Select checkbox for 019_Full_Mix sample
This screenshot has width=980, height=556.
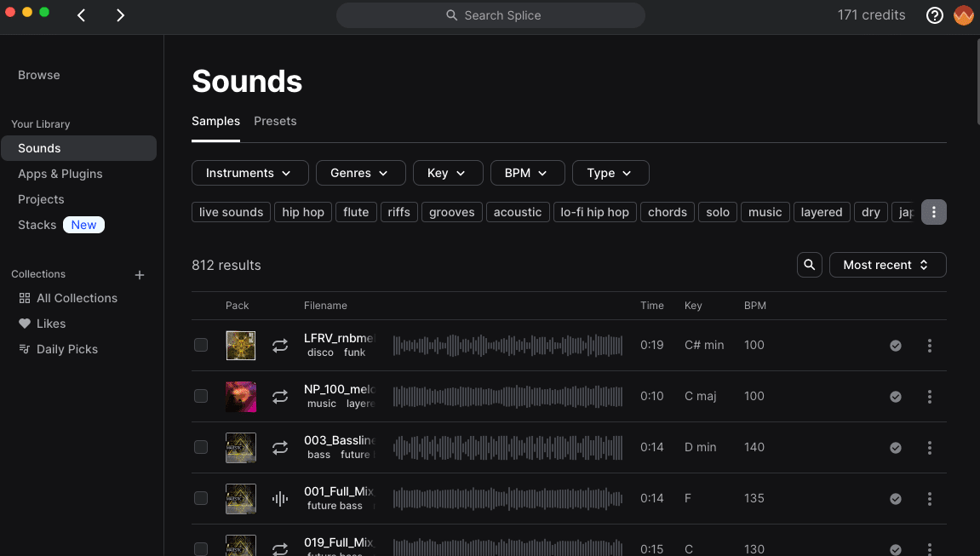point(201,548)
